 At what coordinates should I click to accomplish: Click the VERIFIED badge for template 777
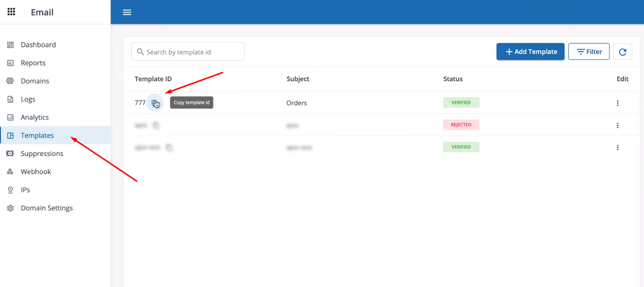pos(461,102)
